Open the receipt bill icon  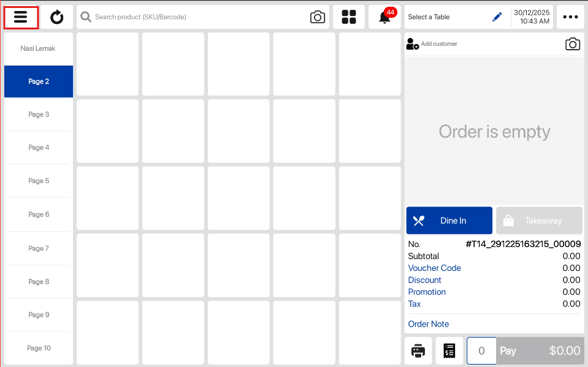449,351
